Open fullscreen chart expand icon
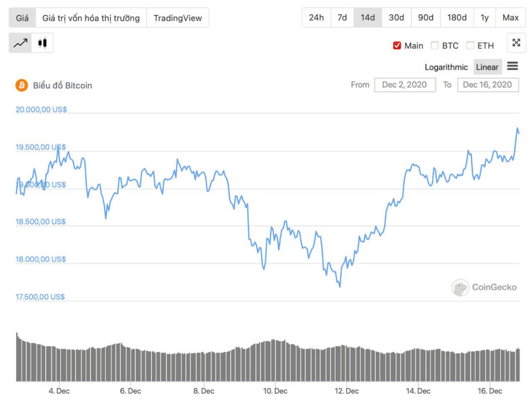The image size is (532, 402). [516, 43]
